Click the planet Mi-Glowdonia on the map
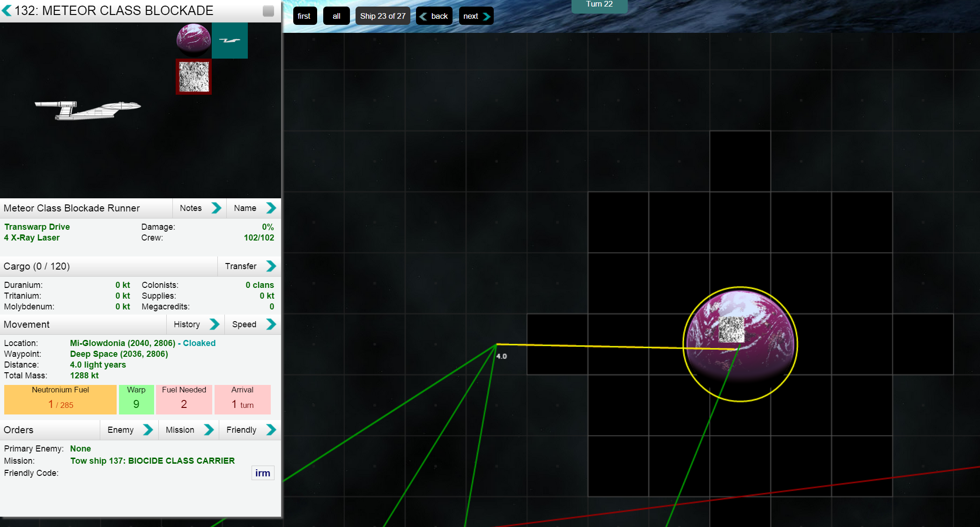980x527 pixels. [740, 344]
